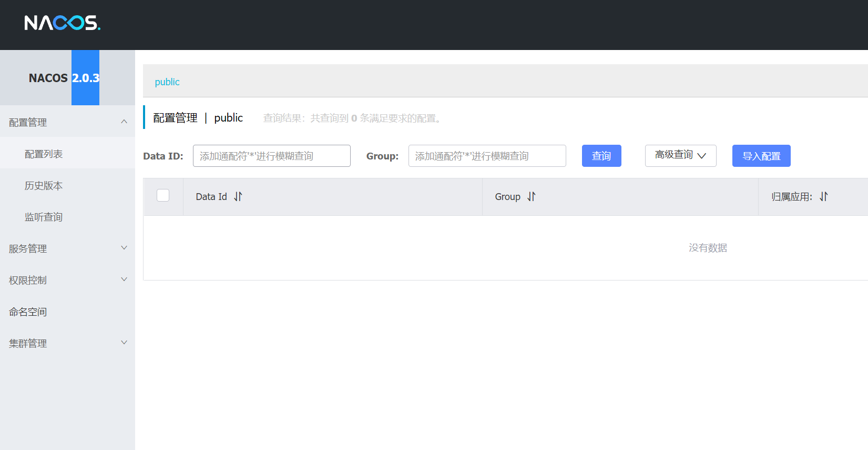The image size is (868, 450).
Task: Toggle the select-all checkbox in table header
Action: click(163, 195)
